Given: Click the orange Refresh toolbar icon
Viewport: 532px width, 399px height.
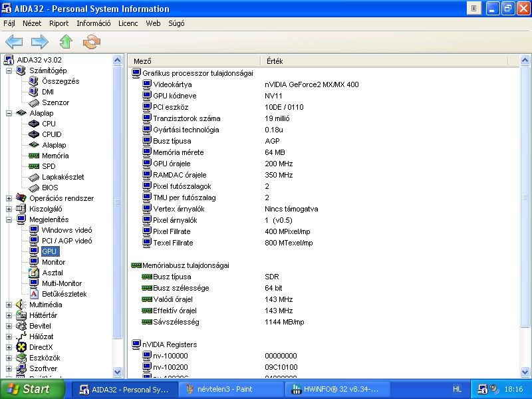Looking at the screenshot, I should point(92,42).
